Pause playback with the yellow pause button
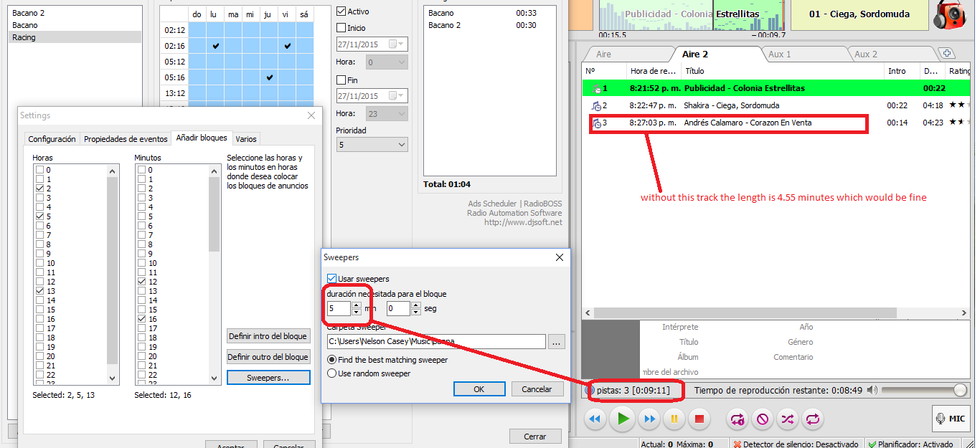 [674, 419]
